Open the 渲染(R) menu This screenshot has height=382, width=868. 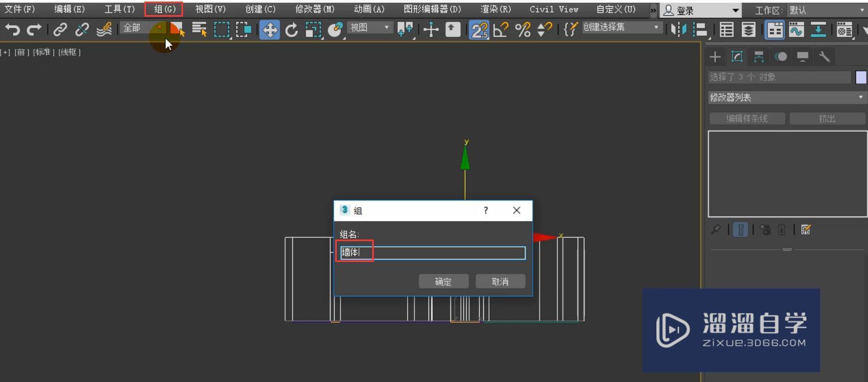tap(495, 9)
